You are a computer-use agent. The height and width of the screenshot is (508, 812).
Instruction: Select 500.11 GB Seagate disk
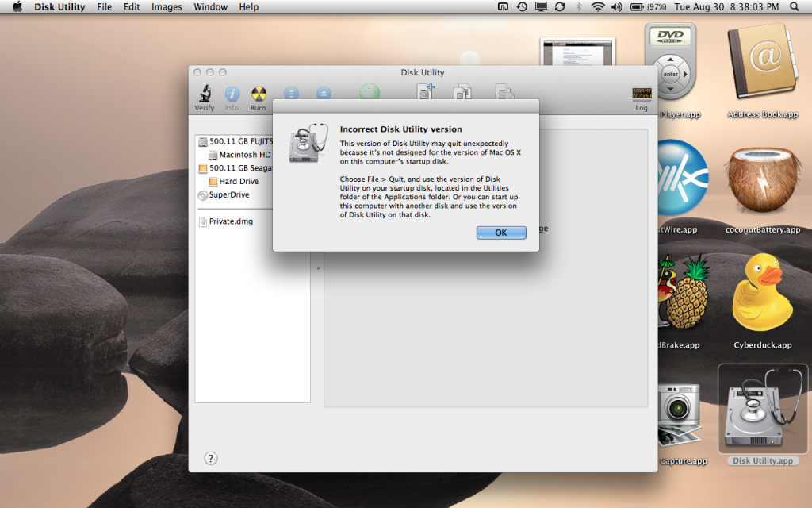236,168
